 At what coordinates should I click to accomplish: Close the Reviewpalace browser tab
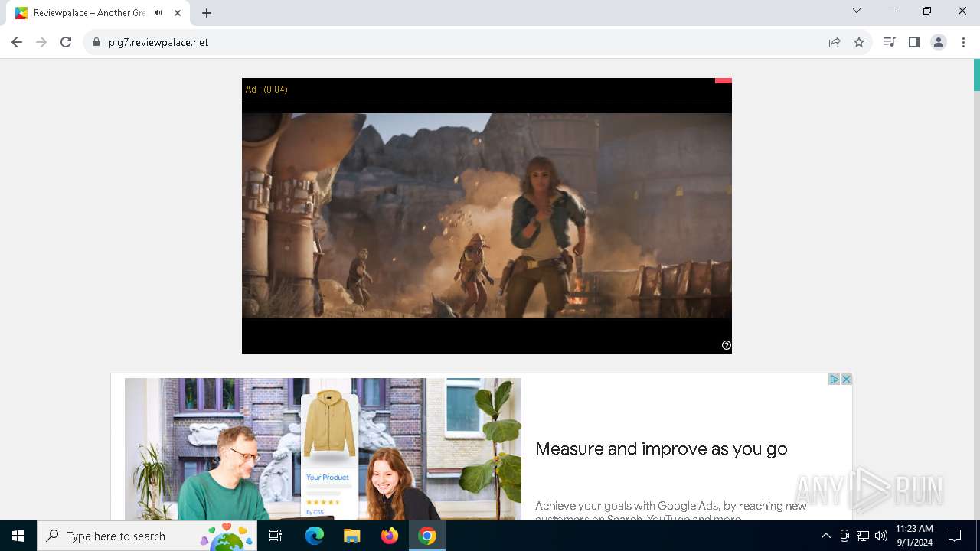pyautogui.click(x=178, y=12)
